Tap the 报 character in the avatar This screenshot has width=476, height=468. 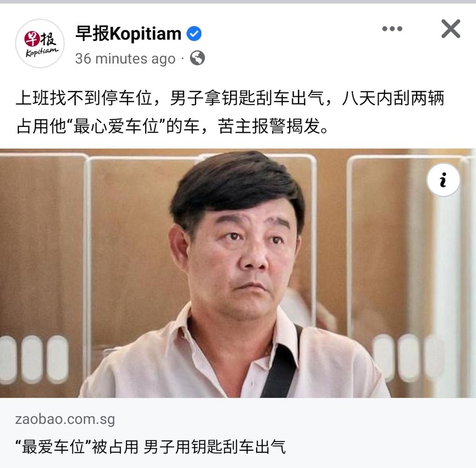pos(48,39)
